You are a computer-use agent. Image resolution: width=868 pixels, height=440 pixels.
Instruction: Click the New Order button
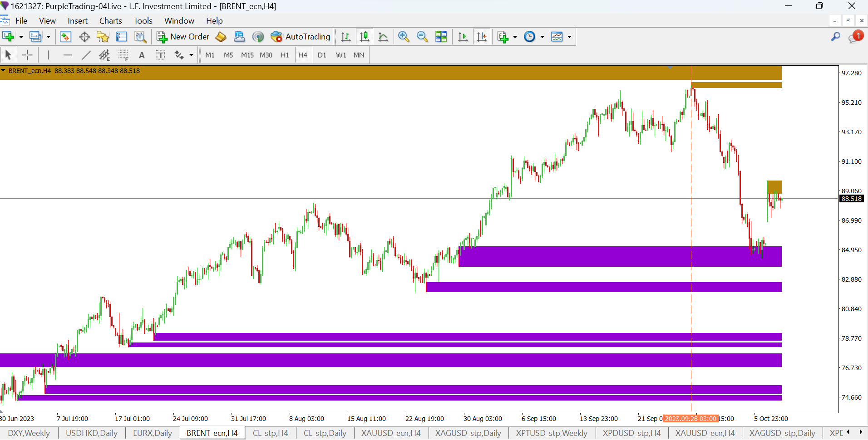[x=183, y=37]
